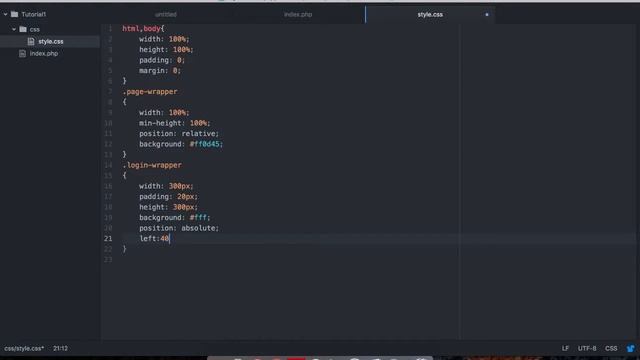Click line number 14 in gutter
The height and width of the screenshot is (360, 640).
108,165
